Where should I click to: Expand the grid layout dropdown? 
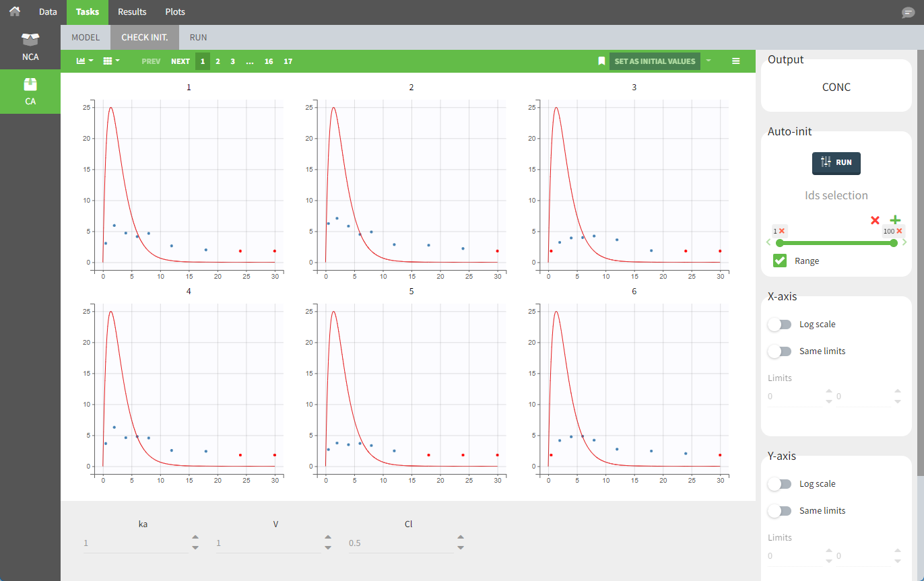point(111,61)
